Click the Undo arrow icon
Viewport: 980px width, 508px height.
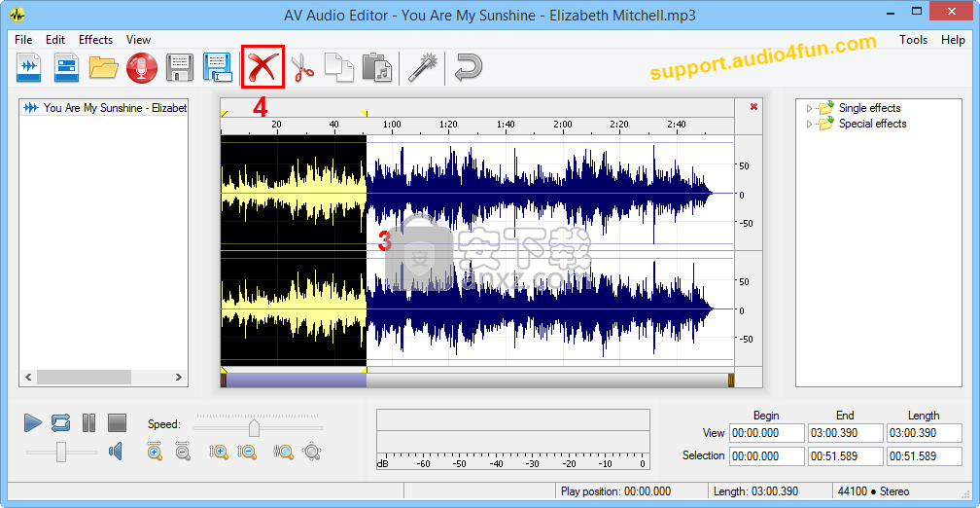pyautogui.click(x=469, y=68)
